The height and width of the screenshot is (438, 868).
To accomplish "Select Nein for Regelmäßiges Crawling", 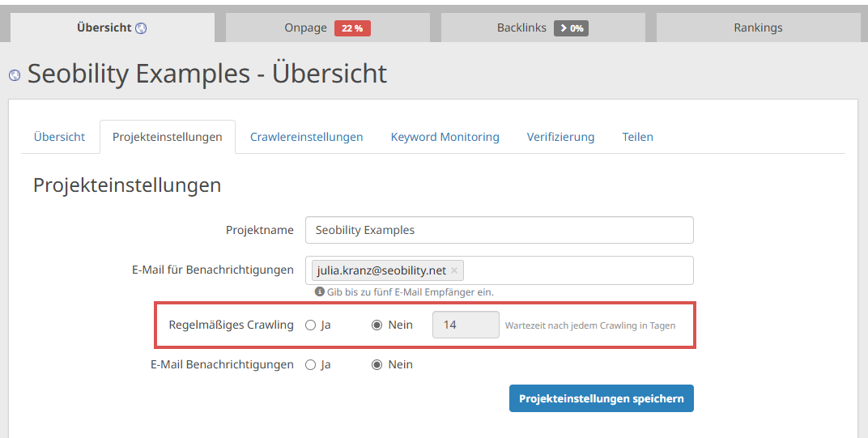I will [377, 325].
